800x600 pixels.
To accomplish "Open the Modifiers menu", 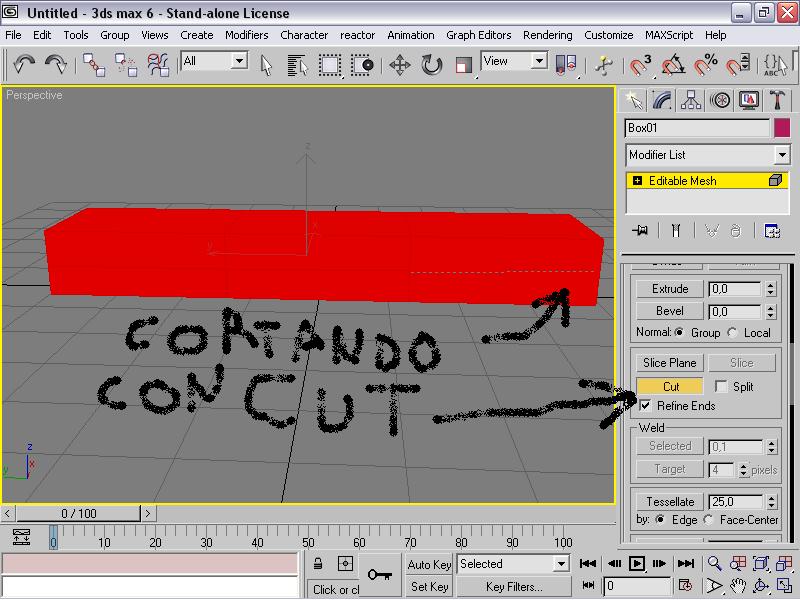I will pyautogui.click(x=246, y=35).
